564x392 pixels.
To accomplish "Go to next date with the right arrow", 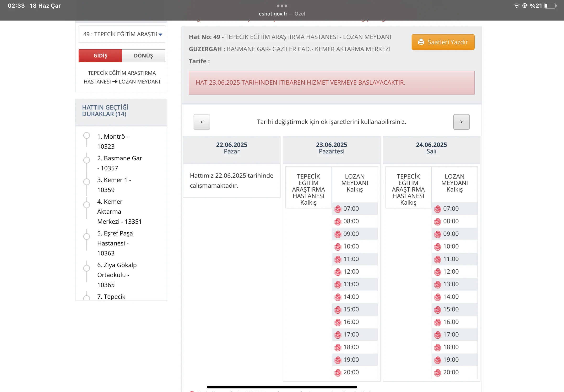I will coord(461,122).
